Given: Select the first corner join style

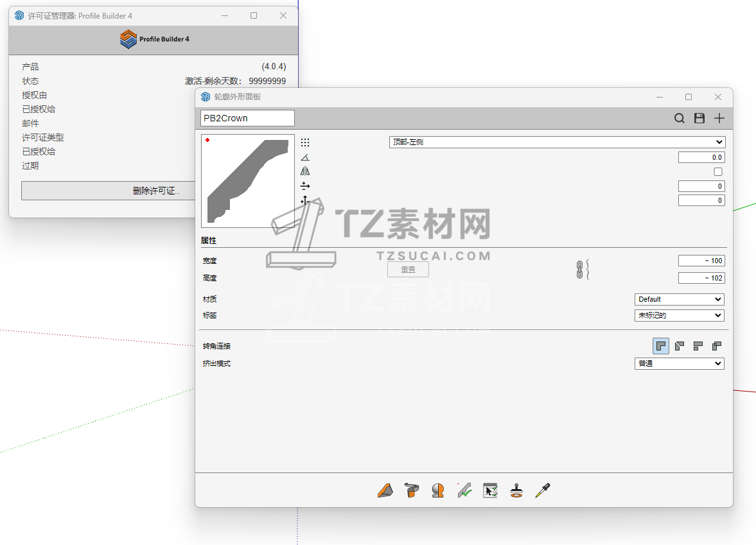Looking at the screenshot, I should pyautogui.click(x=660, y=346).
